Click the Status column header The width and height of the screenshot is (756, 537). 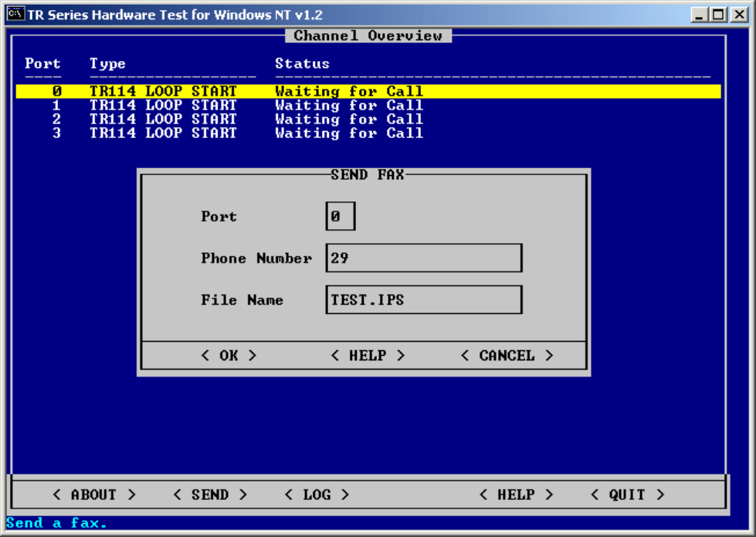coord(302,63)
